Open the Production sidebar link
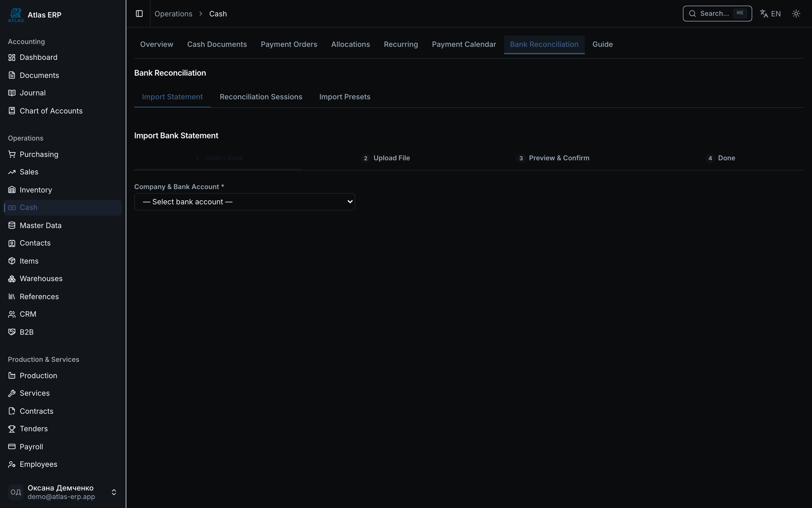Screen dimensions: 812x508 63,376
